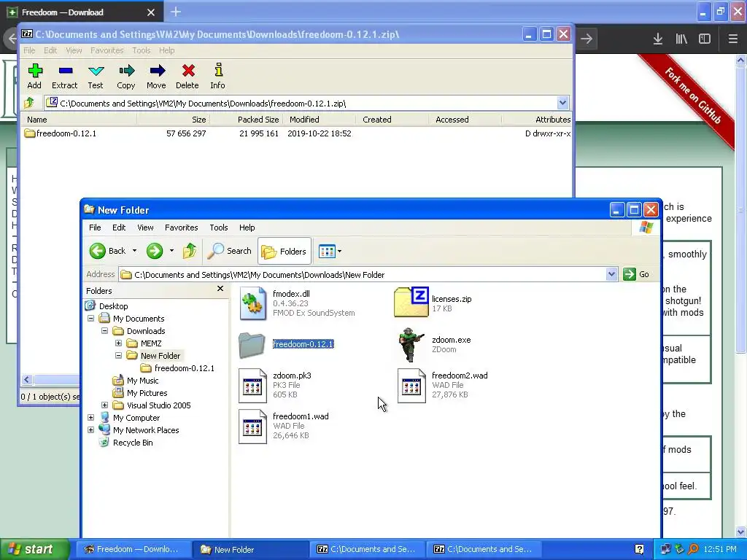Screen dimensions: 747x560
Task: Click the Windows start button
Action: [x=34, y=550]
